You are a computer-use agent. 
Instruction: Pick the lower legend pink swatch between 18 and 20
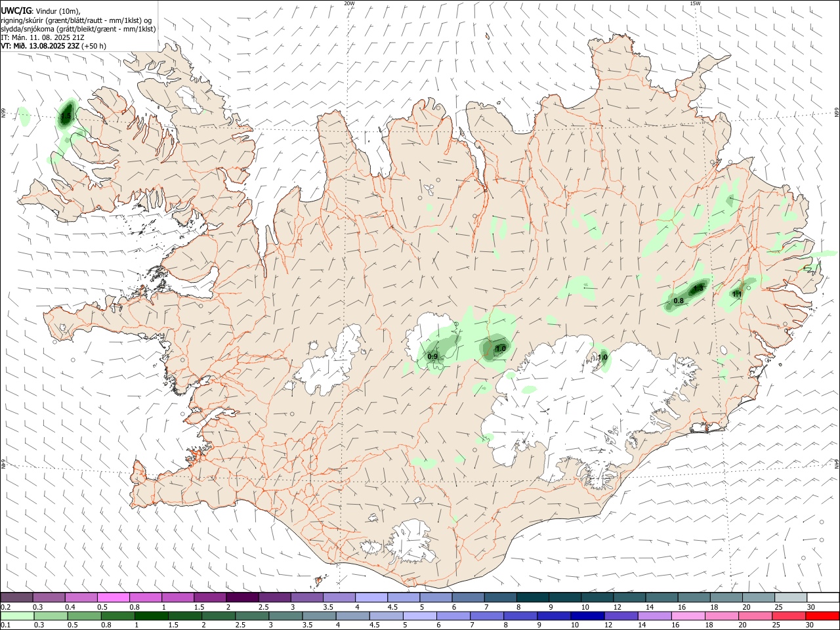[x=722, y=616]
